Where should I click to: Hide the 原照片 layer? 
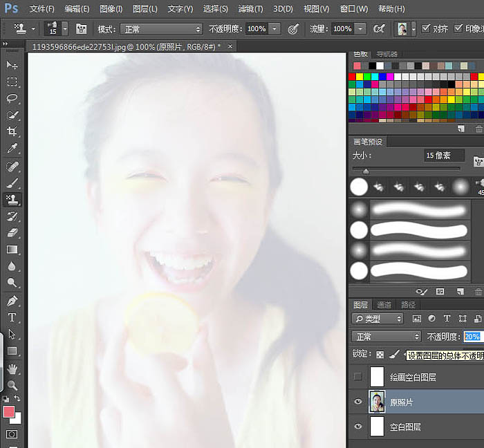[357, 402]
